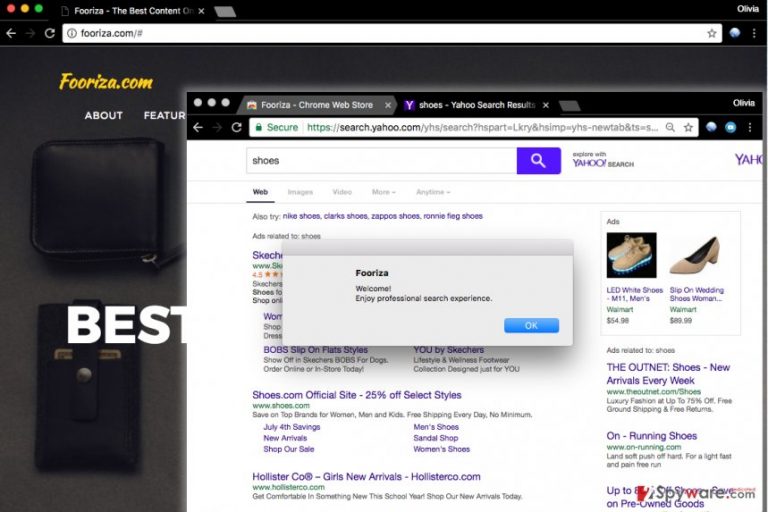Click www.shoes.com green URL text
This screenshot has height=512, width=768.
pos(281,406)
